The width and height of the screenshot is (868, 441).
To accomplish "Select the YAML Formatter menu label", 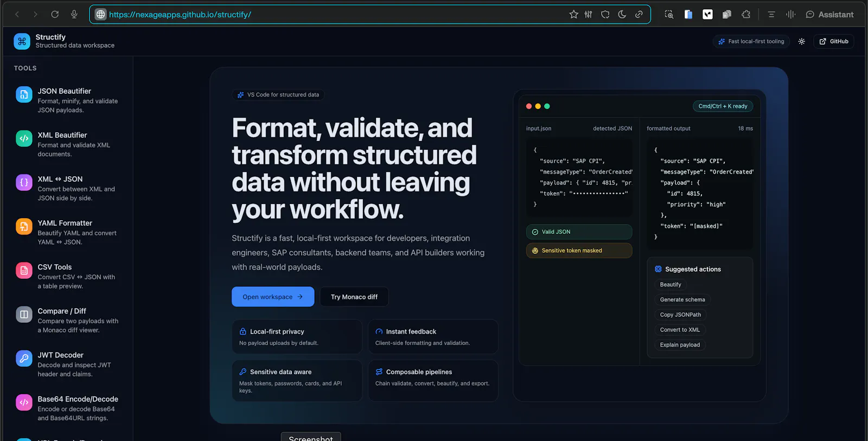I will [x=65, y=223].
